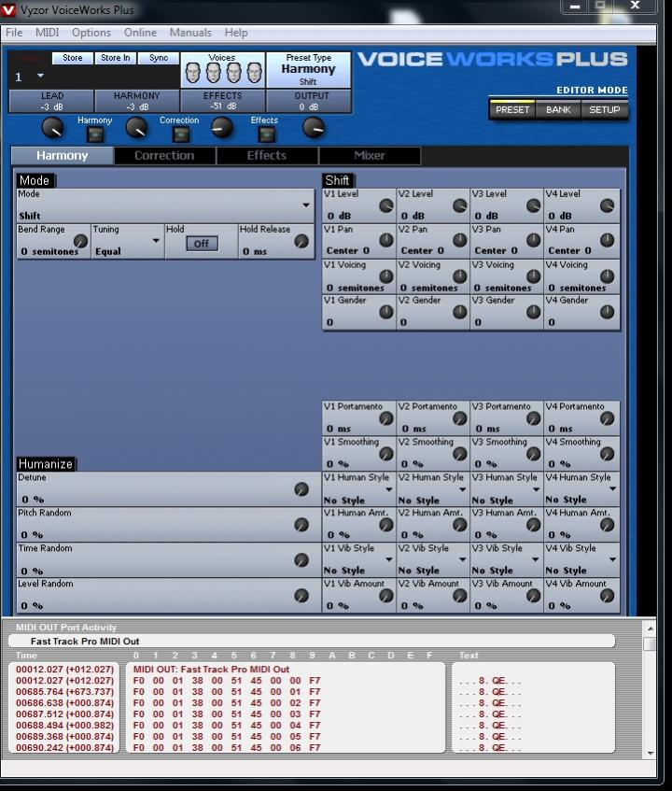Expand the V1 Human Style dropdown

coord(388,489)
